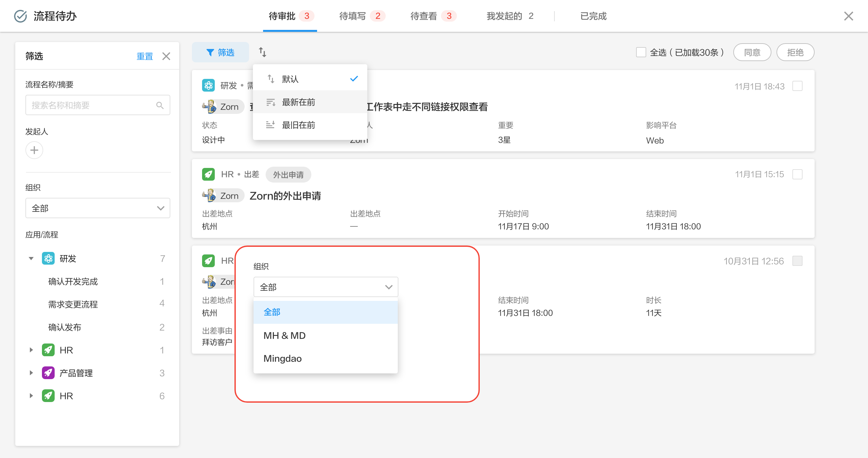Click Zorn's avatar on Zorn的外出申请
This screenshot has height=458, width=868.
click(x=209, y=196)
